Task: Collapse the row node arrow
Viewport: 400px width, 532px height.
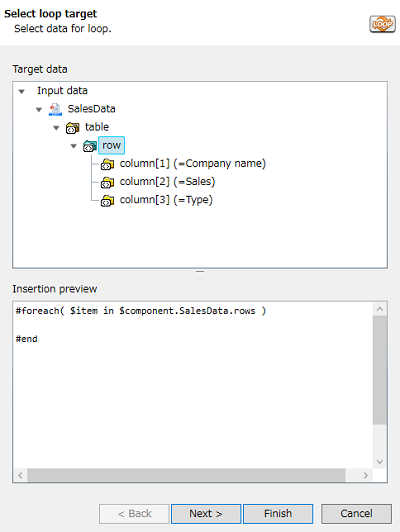Action: pyautogui.click(x=74, y=146)
